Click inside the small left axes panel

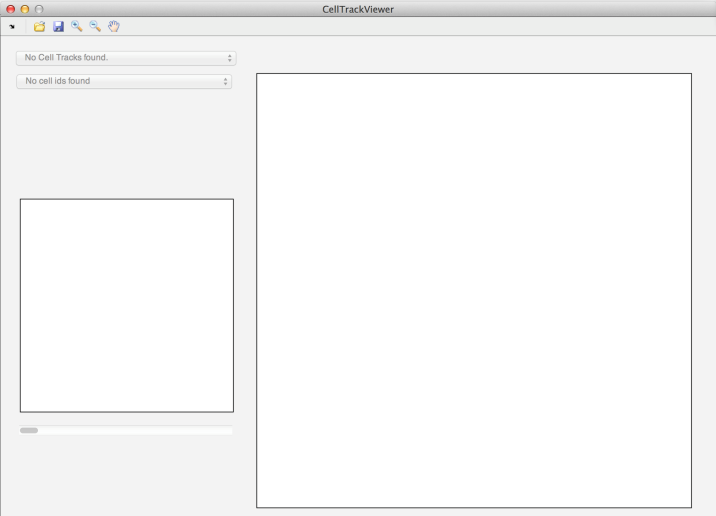coord(127,305)
